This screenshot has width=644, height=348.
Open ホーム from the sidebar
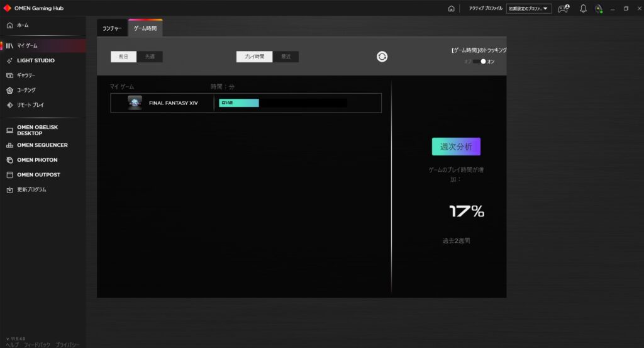(23, 25)
